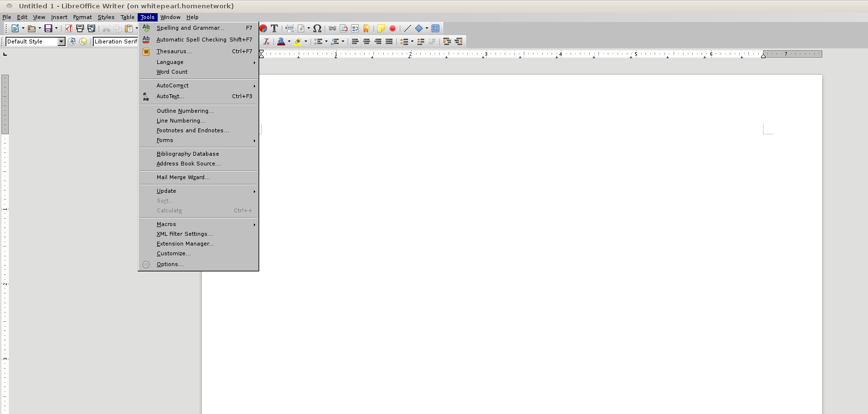Insert special character Omega icon

coord(317,28)
